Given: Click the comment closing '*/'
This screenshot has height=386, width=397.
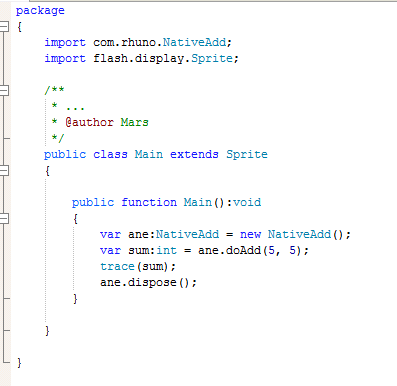Looking at the screenshot, I should tap(57, 138).
